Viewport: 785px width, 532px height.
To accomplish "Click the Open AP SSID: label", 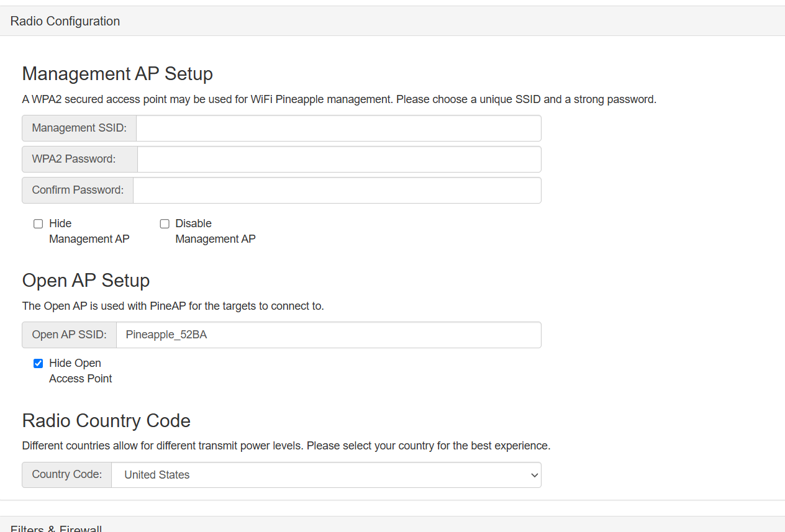I will [70, 335].
